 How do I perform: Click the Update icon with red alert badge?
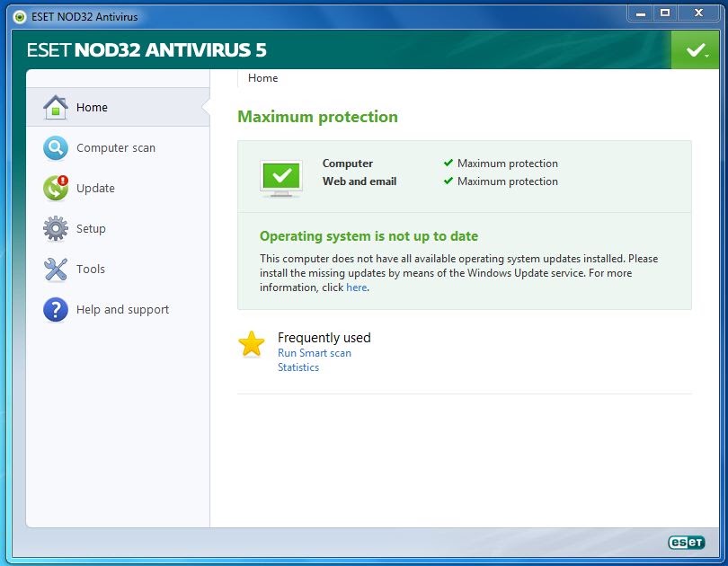56,189
